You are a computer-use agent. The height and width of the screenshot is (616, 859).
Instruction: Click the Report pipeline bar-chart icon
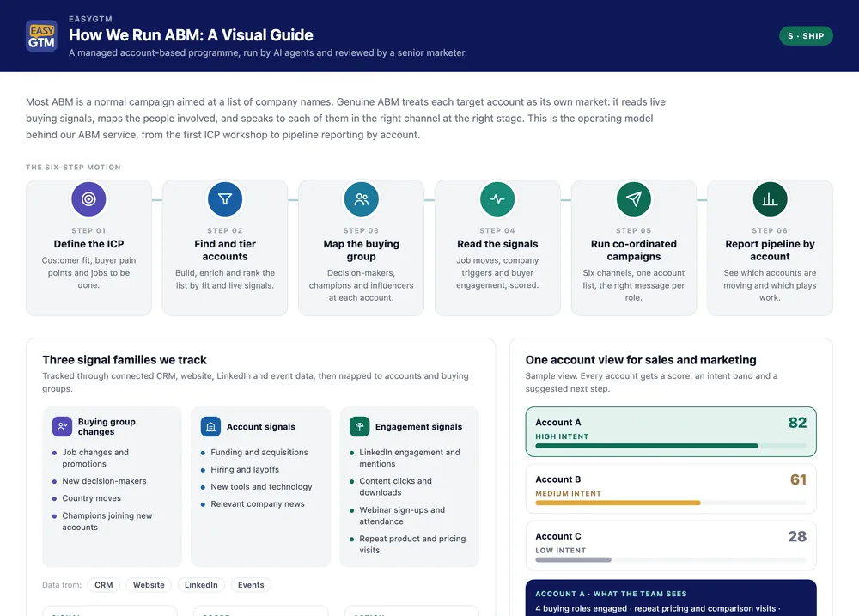pos(770,199)
